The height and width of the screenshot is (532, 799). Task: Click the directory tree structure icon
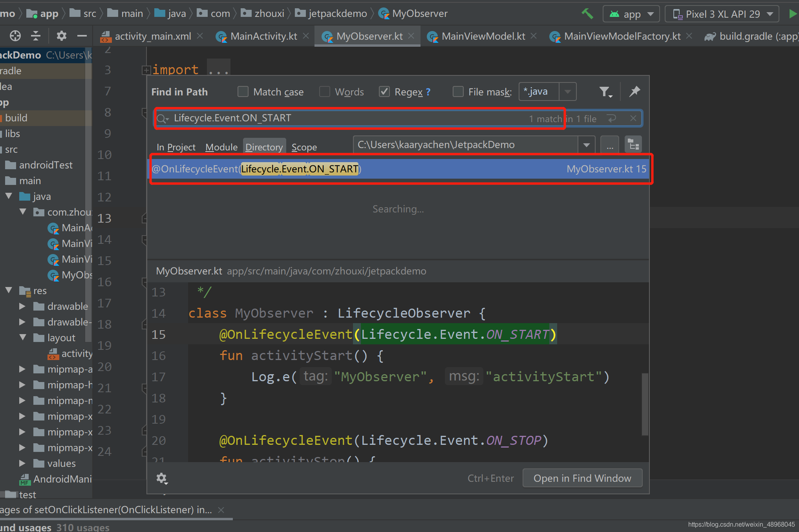click(x=633, y=145)
